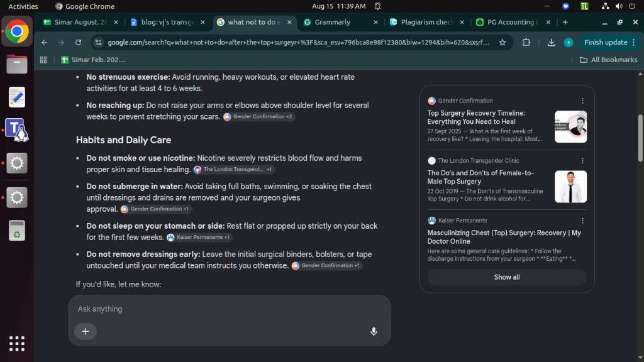
Task: Reload the page with the refresh icon
Action: pyautogui.click(x=78, y=42)
